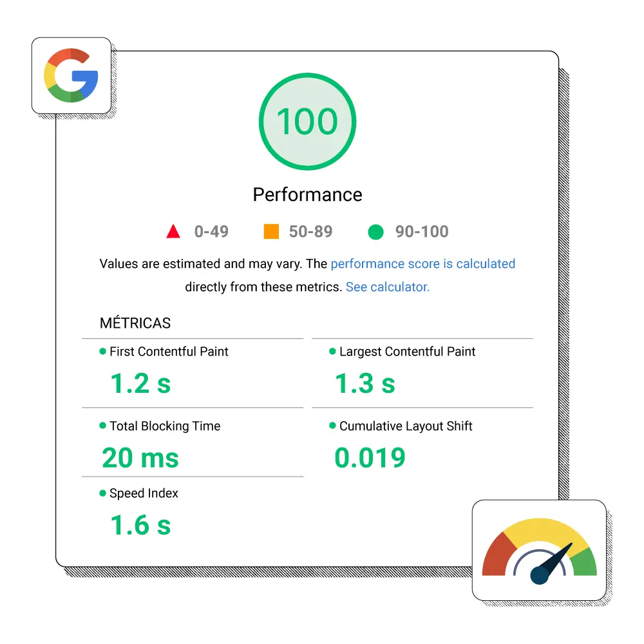Open the "See calculator." link

tap(387, 287)
